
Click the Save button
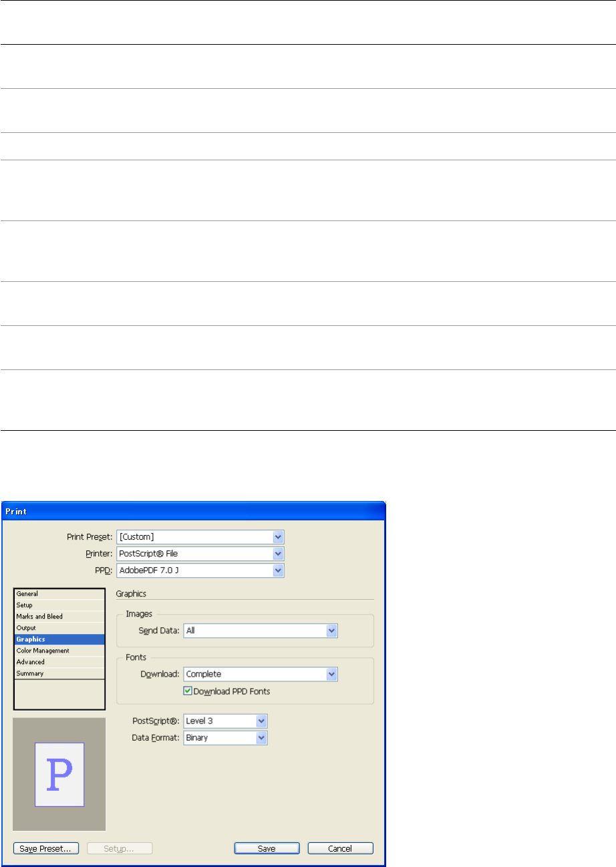coord(267,848)
